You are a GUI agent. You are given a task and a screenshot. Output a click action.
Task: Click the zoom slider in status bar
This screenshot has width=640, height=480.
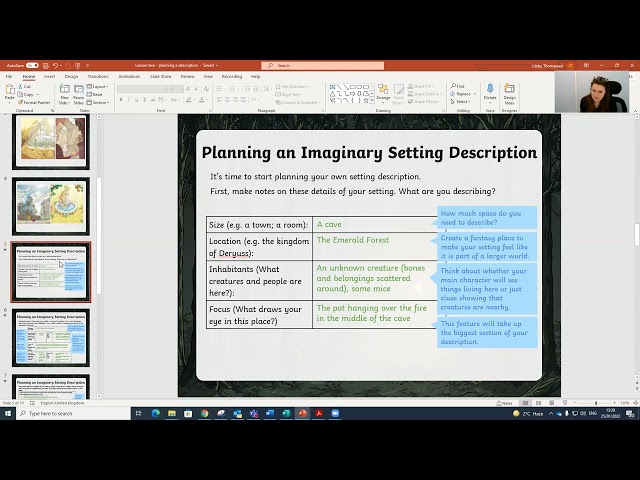(x=596, y=403)
